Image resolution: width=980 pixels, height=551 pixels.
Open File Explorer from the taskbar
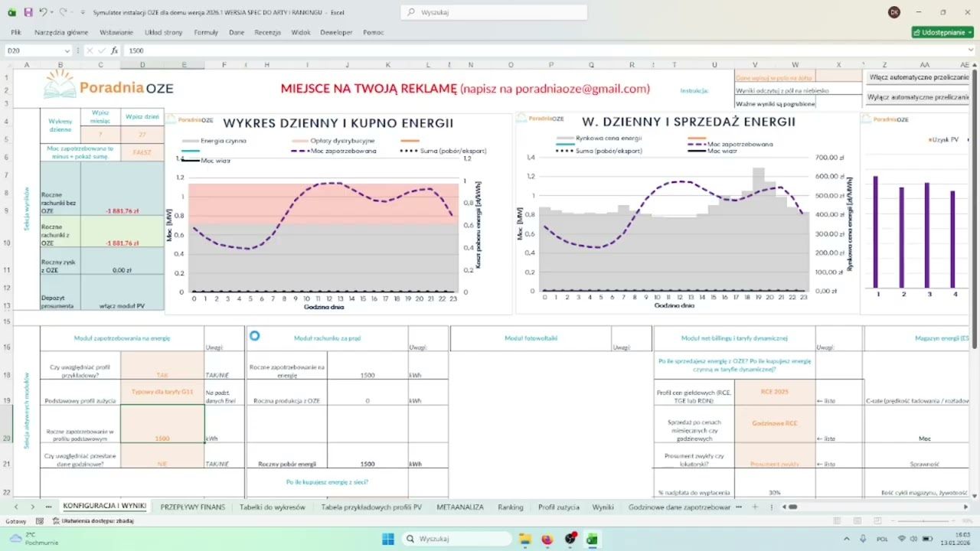pos(524,539)
